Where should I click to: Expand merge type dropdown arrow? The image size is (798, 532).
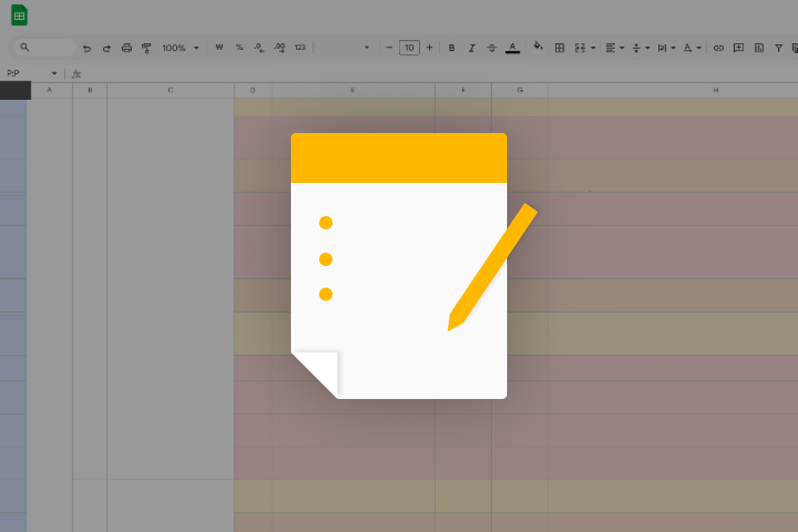point(593,48)
